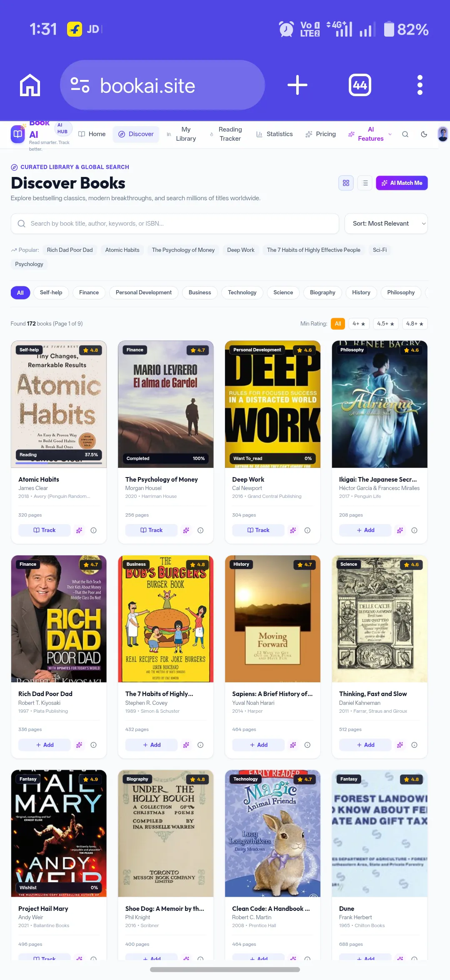Viewport: 450px width, 980px height.
Task: Track the Atomic Habits book
Action: (x=44, y=530)
